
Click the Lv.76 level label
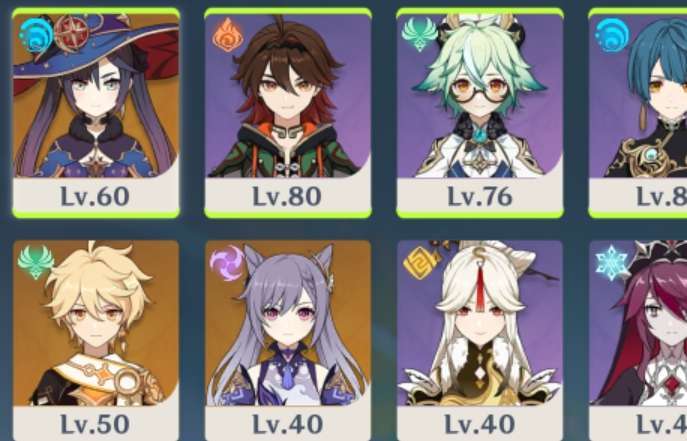coord(480,196)
